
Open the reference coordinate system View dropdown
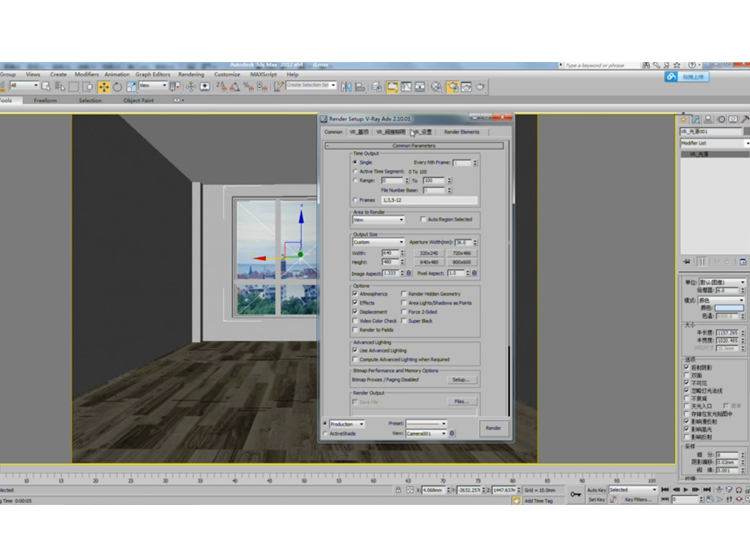click(x=153, y=85)
